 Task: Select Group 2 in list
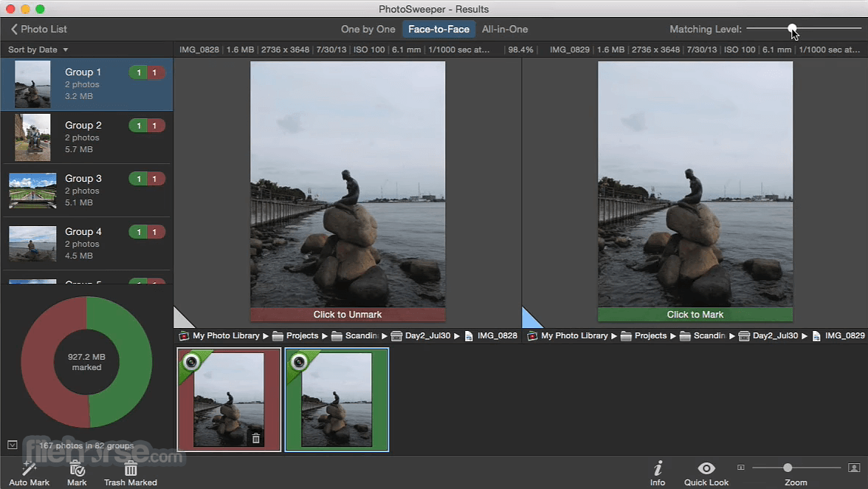87,137
